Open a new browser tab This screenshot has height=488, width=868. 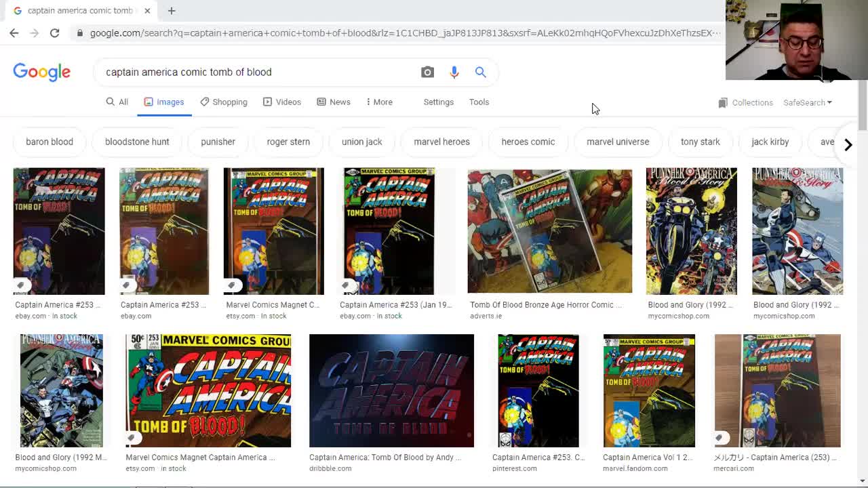coord(172,10)
